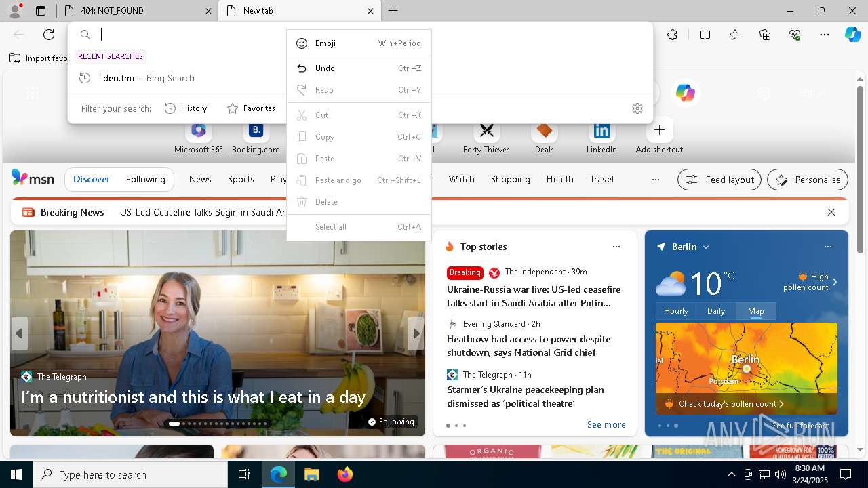Click the browser profile avatar icon

click(x=15, y=11)
